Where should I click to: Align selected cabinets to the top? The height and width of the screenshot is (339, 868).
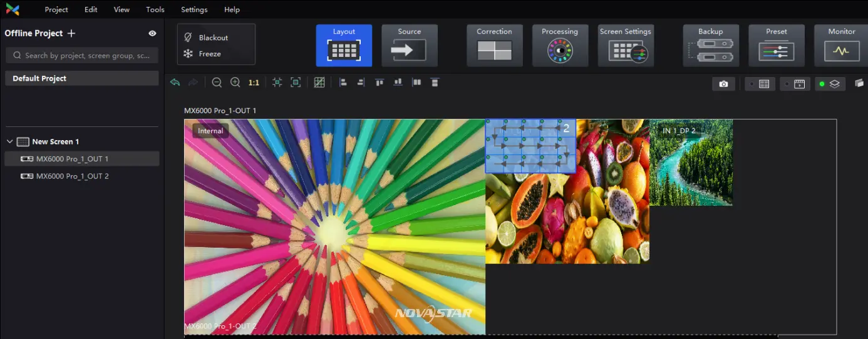[x=379, y=83]
